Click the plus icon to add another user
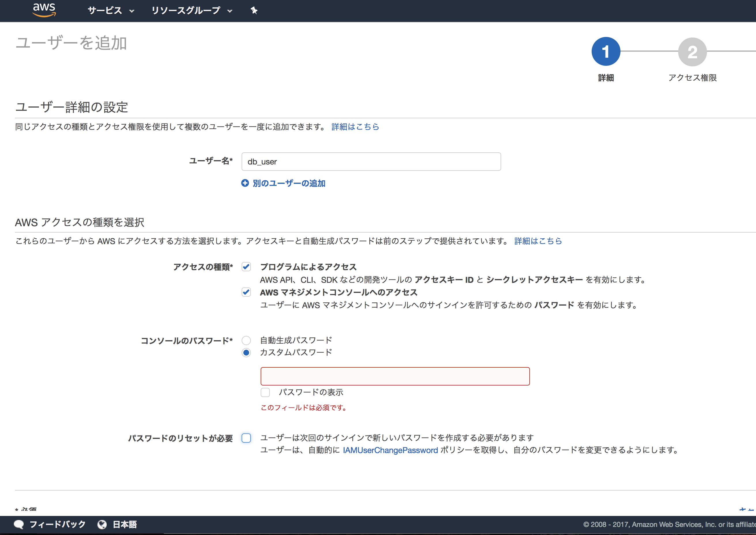The width and height of the screenshot is (756, 535). tap(245, 183)
